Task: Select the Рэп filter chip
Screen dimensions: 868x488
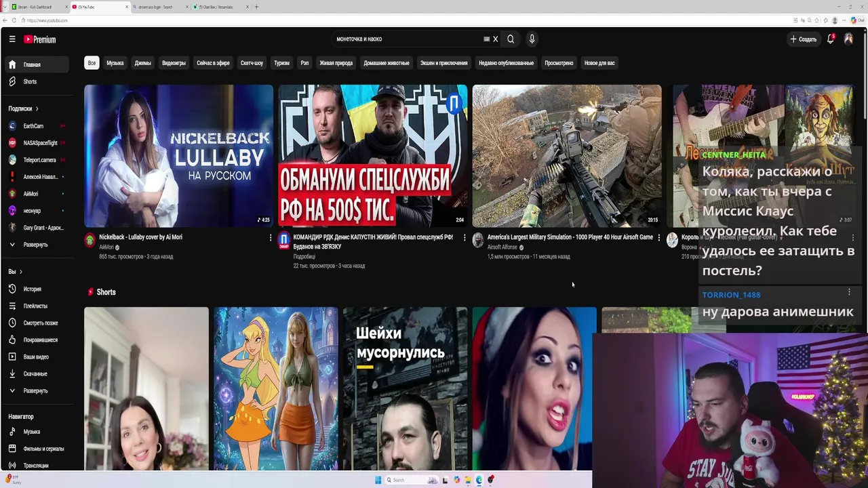Action: pos(304,63)
